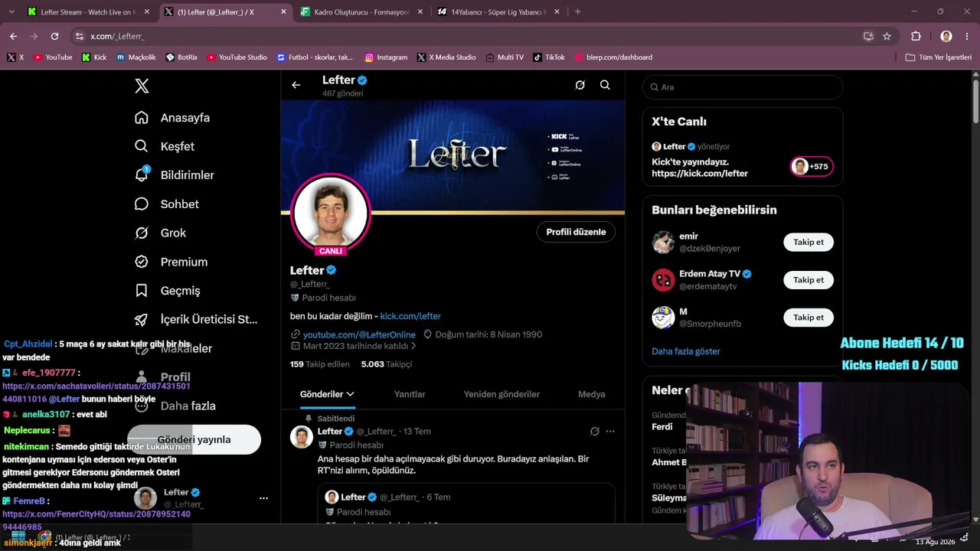Switch to Lefter Stream browser tab
The image size is (980, 551).
89,12
